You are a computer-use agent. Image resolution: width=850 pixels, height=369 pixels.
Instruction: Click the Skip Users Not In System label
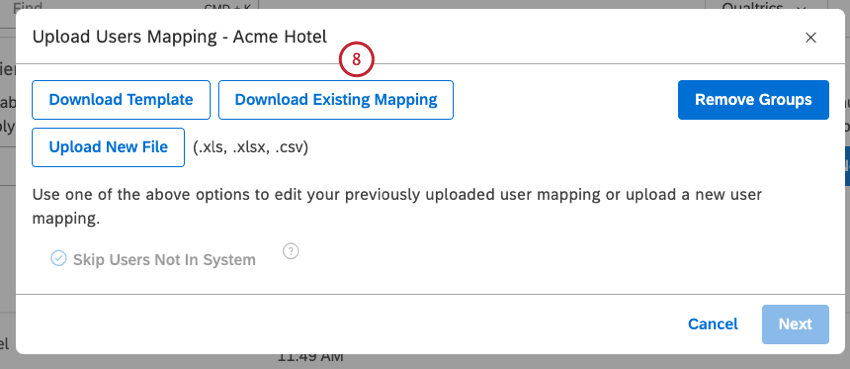click(x=164, y=260)
